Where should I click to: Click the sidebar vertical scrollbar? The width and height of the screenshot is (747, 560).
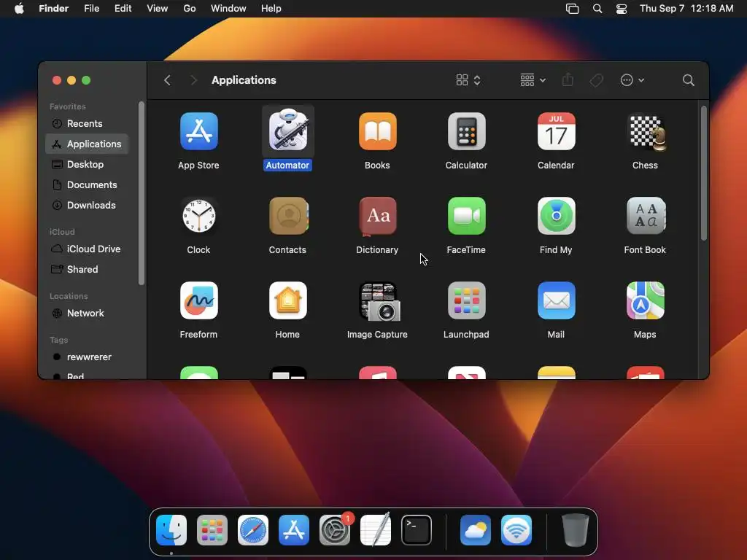tap(141, 192)
